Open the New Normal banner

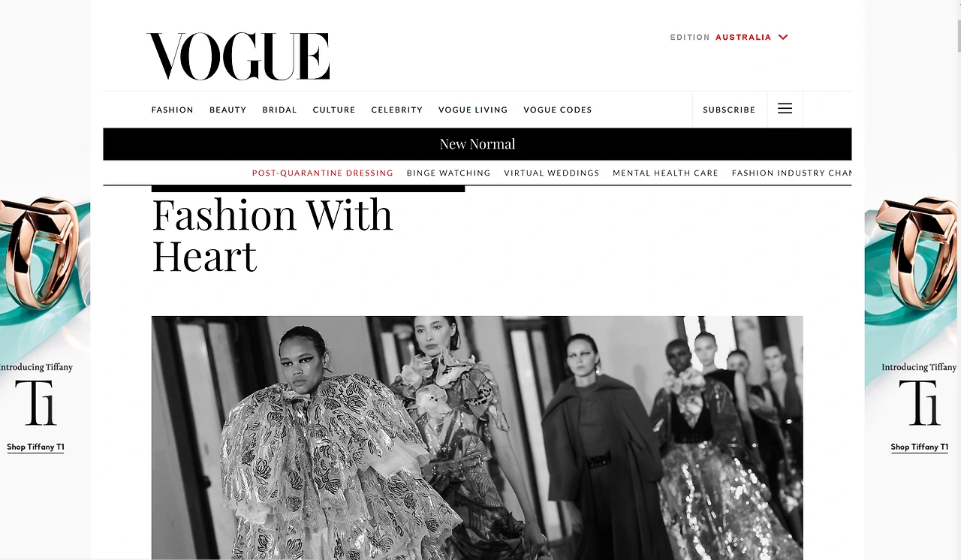[477, 144]
